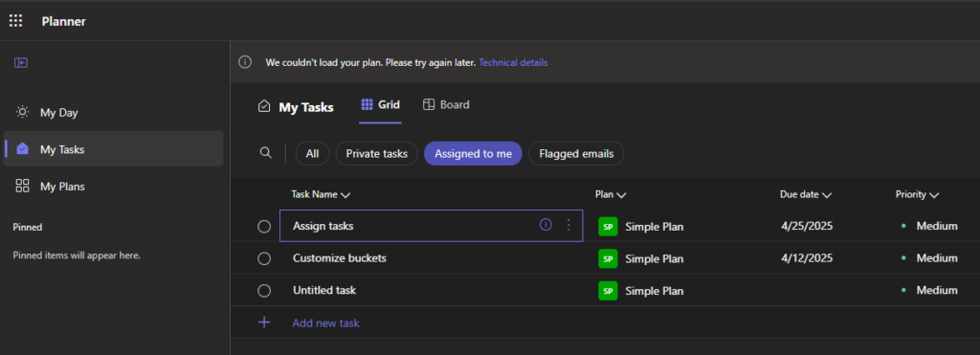Mark Untitled task as complete
This screenshot has height=355, width=980.
coord(264,290)
